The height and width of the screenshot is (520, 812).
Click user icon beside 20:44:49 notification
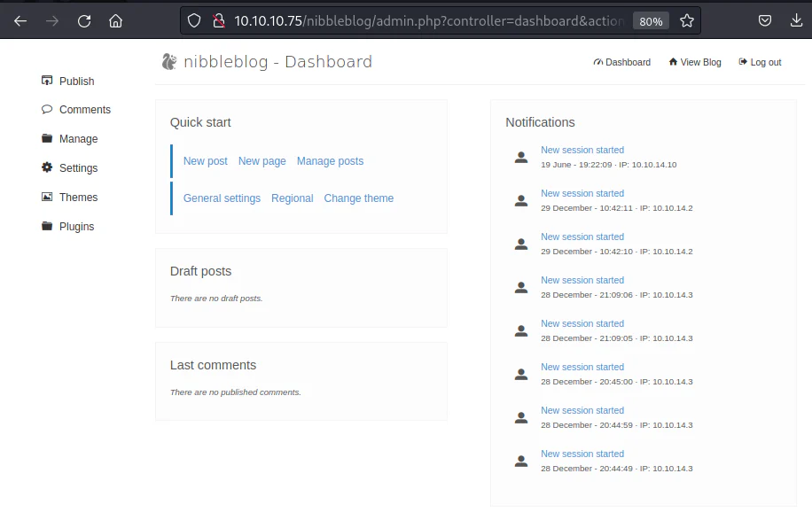tap(521, 462)
